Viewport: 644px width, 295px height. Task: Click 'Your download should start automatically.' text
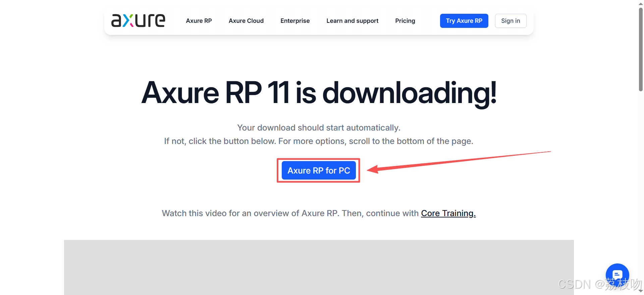click(319, 128)
